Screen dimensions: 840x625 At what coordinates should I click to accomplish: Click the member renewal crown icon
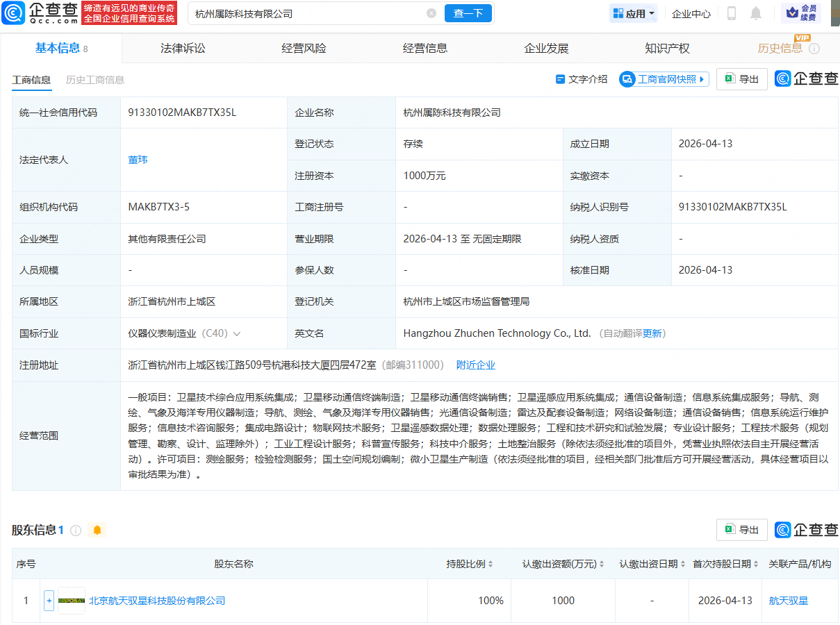791,13
